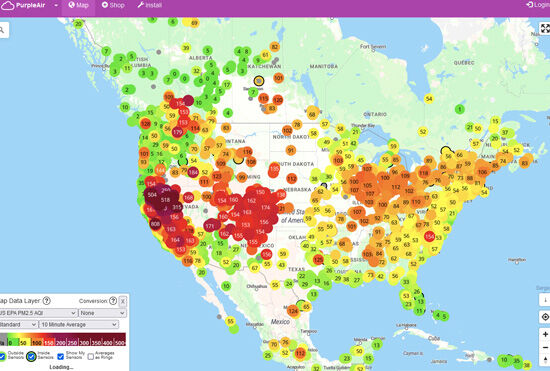The image size is (550, 371).
Task: Select the 504 sensor marker
Action: click(x=152, y=195)
